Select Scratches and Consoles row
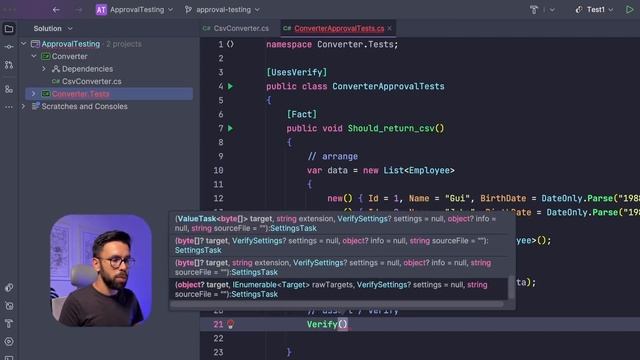 [x=84, y=107]
